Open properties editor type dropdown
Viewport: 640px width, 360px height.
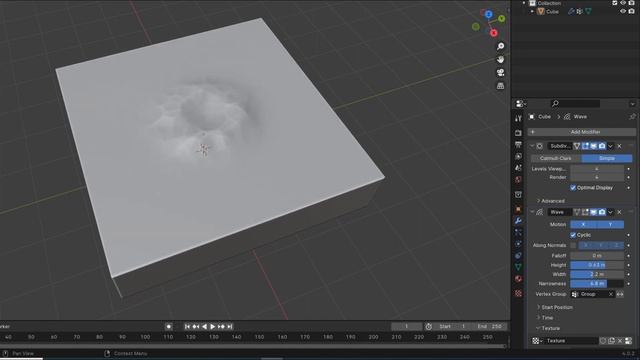(x=521, y=104)
